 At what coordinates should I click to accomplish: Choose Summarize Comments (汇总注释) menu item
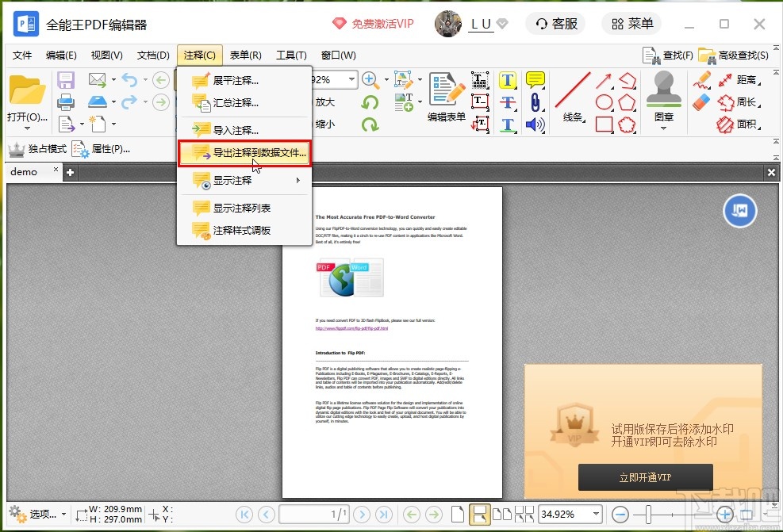(x=244, y=103)
